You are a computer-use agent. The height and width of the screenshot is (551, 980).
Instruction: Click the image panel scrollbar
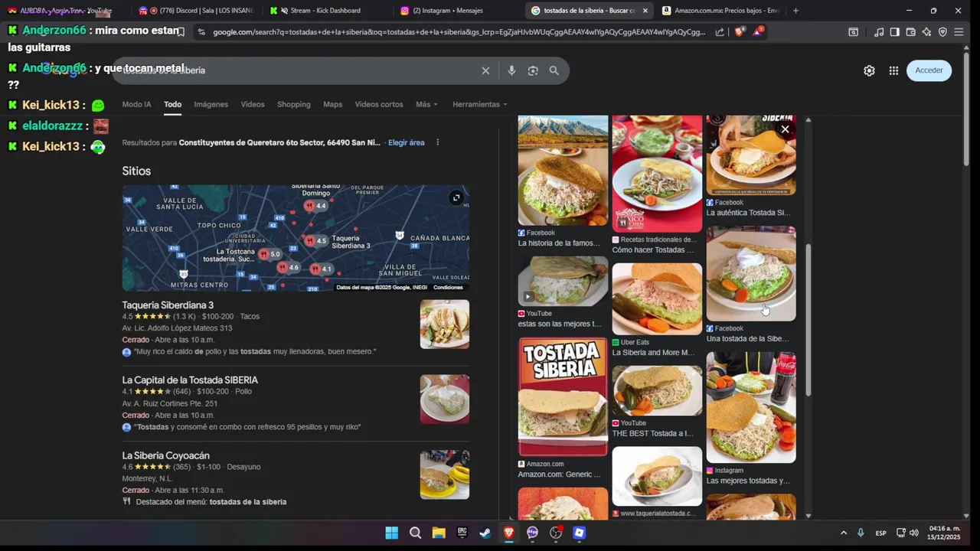[808, 320]
